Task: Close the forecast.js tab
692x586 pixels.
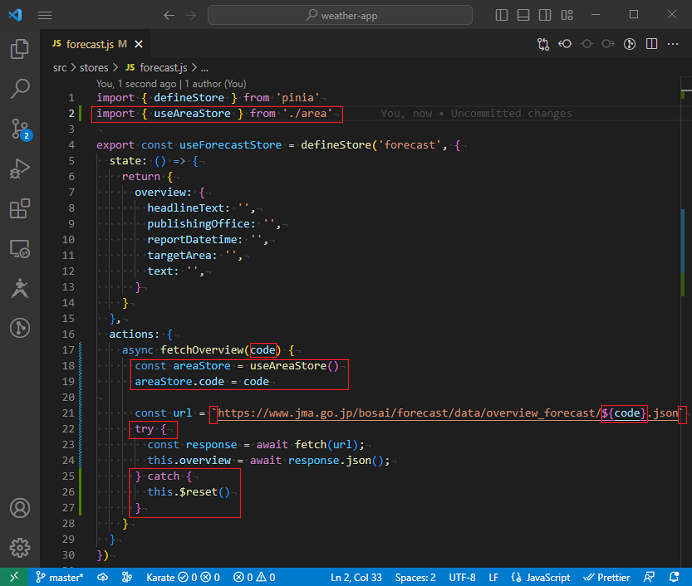Action: coord(139,44)
